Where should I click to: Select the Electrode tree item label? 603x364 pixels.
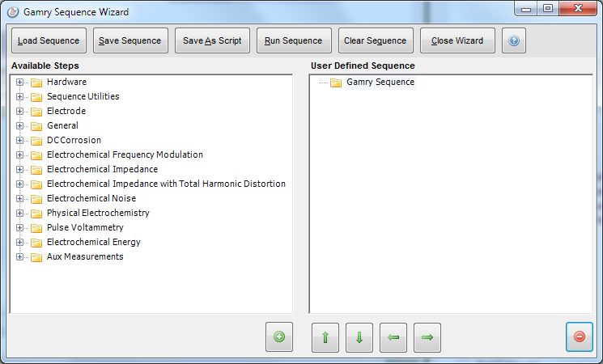66,111
